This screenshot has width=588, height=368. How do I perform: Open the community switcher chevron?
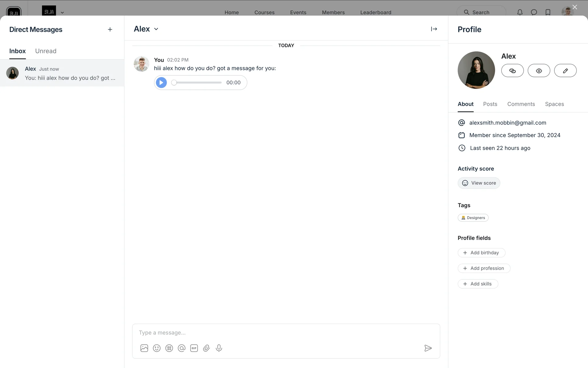(62, 13)
